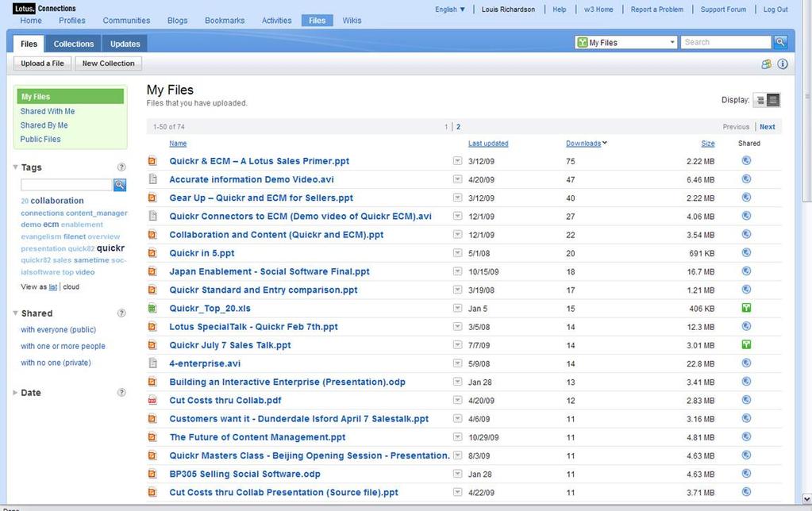This screenshot has width=812, height=511.
Task: Collapse the Shared section
Action: [16, 313]
